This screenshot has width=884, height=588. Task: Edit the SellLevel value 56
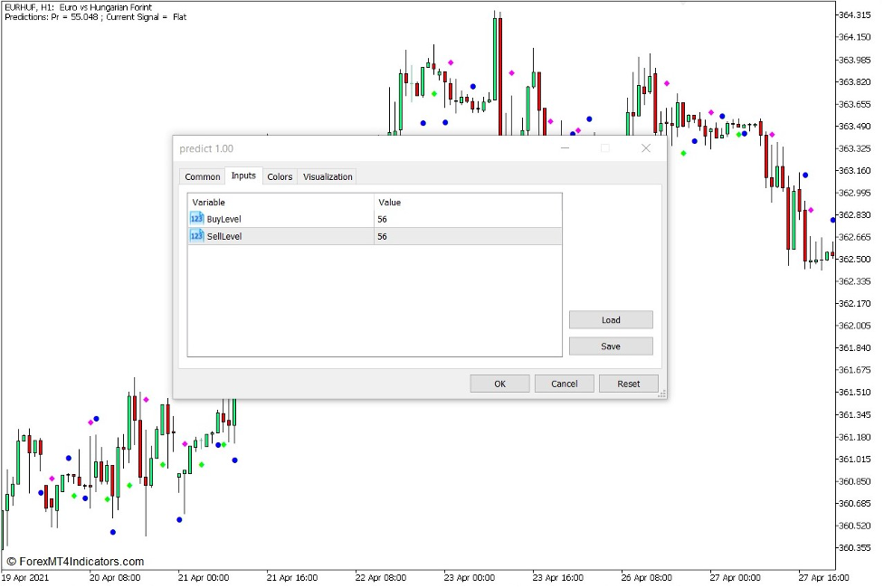pyautogui.click(x=468, y=236)
